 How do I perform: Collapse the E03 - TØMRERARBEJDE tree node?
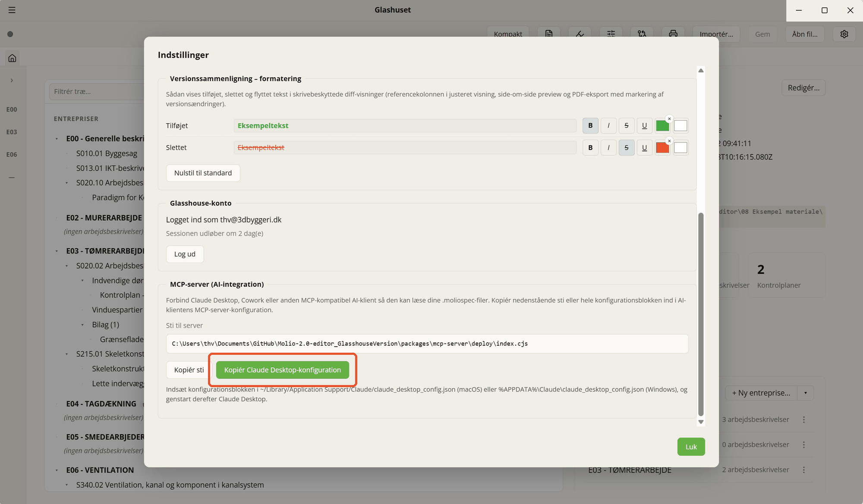57,251
